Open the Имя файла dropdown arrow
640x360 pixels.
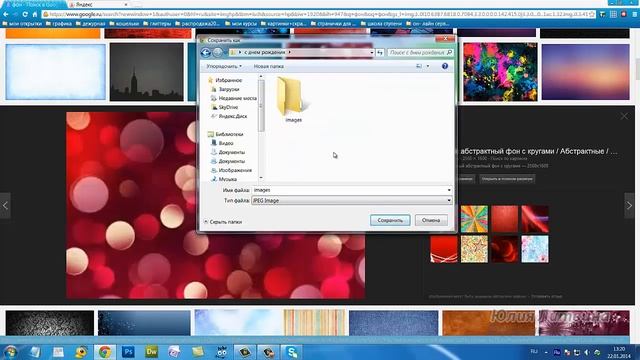pos(449,190)
